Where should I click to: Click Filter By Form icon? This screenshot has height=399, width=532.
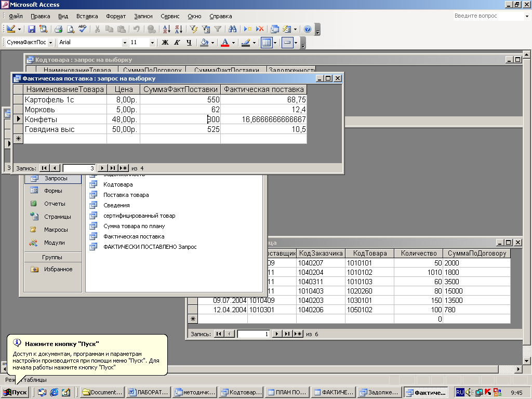tap(206, 29)
